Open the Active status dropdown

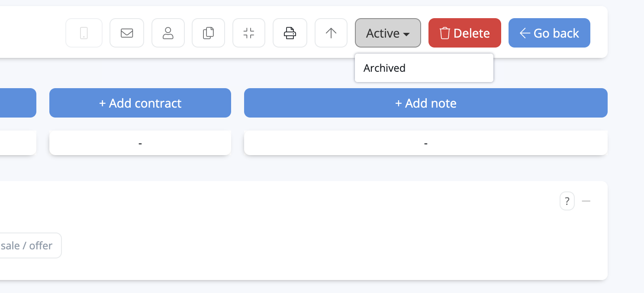point(388,33)
